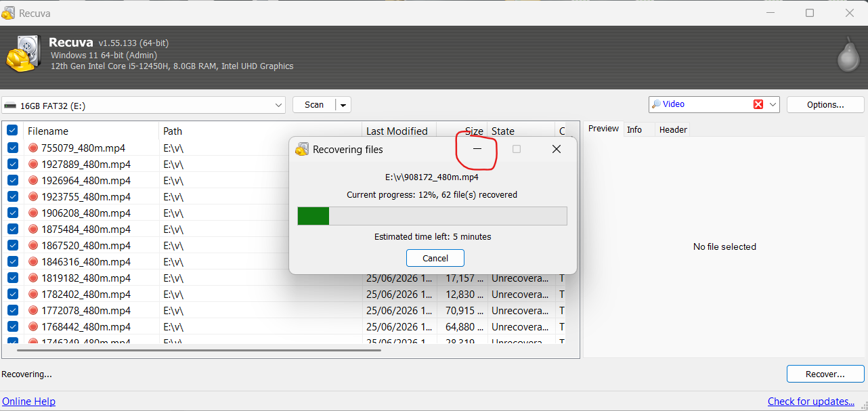
Task: Click red status dot of 1867520_480m.mp4
Action: click(x=33, y=245)
